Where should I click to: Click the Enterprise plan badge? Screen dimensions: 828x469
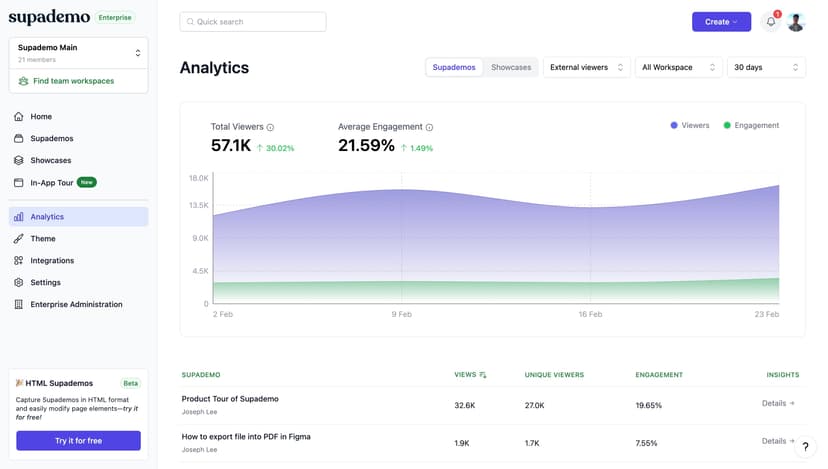coord(115,17)
